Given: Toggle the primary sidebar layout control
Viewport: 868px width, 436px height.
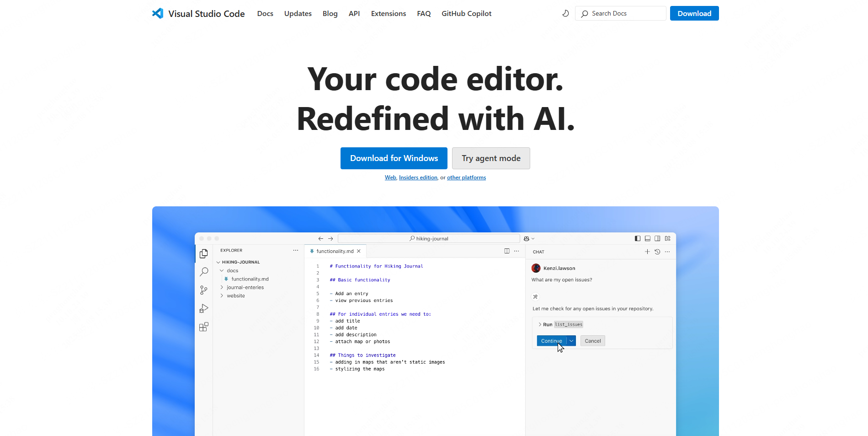Looking at the screenshot, I should (637, 238).
